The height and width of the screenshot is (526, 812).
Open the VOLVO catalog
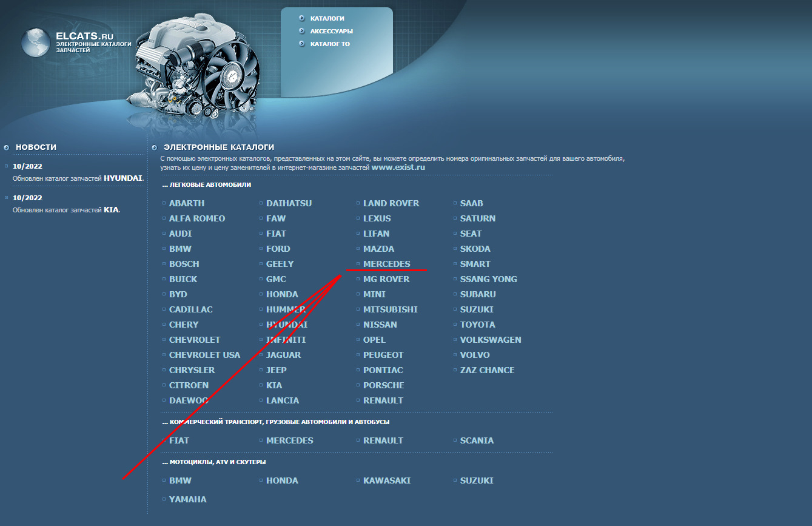point(475,355)
